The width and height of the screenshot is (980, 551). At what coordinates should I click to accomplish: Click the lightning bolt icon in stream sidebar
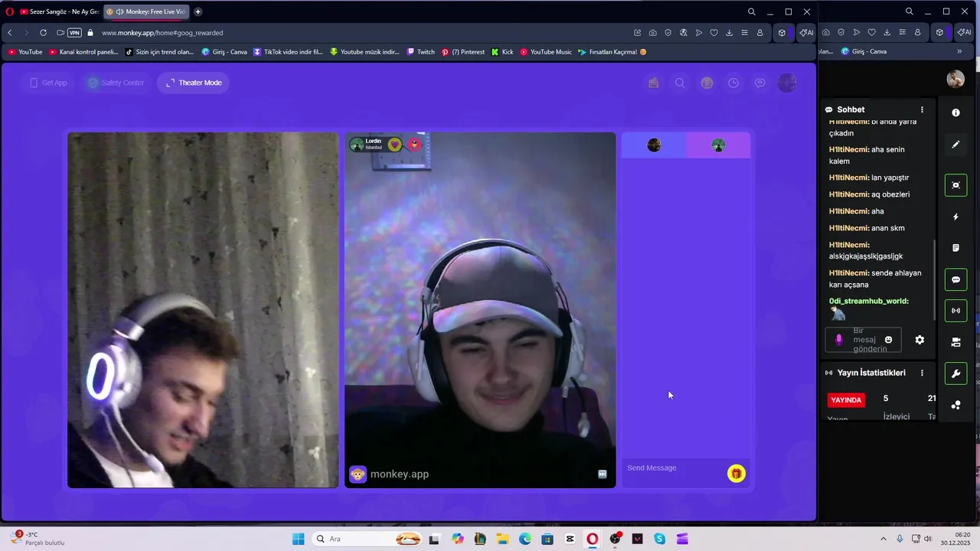pyautogui.click(x=955, y=217)
